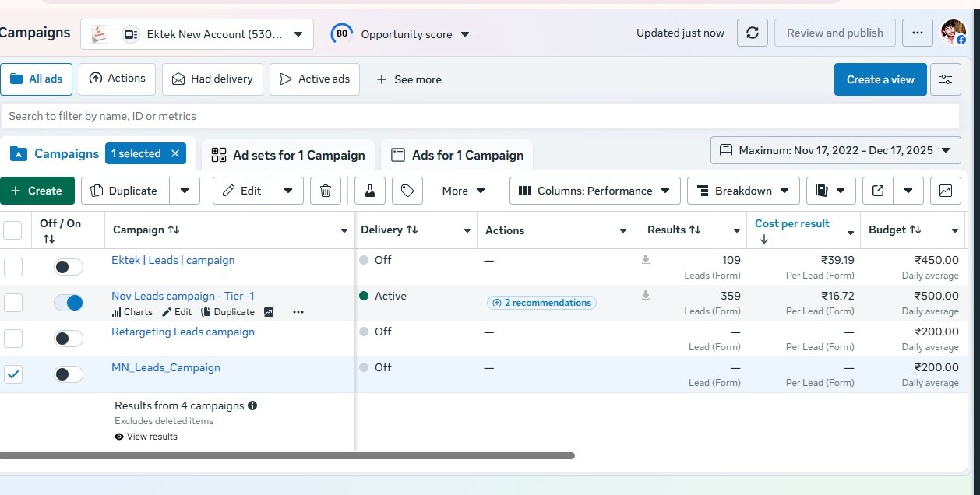Switch to Ad sets for 1 Campaign tab
Image resolution: width=980 pixels, height=495 pixels.
(288, 155)
